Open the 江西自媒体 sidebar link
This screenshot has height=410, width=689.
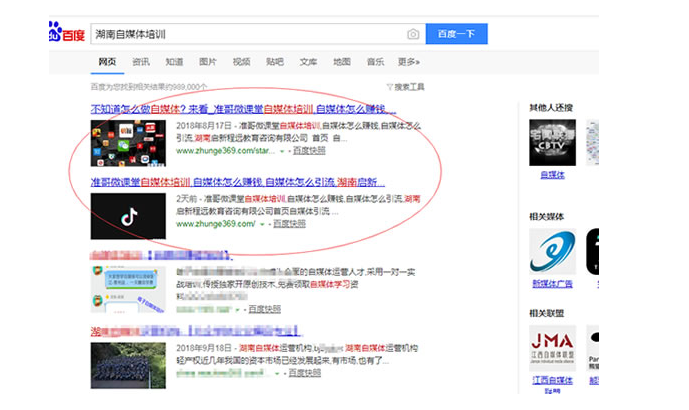[x=552, y=380]
